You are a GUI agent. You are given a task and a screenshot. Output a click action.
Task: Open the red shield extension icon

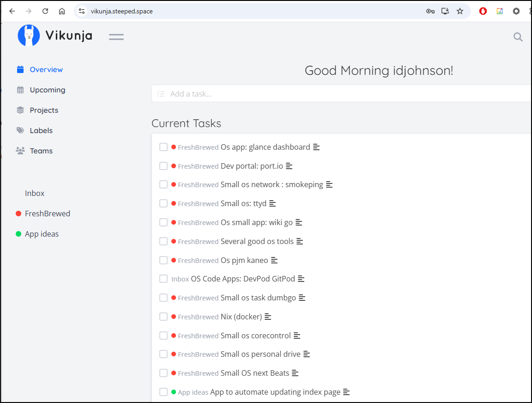pos(483,11)
